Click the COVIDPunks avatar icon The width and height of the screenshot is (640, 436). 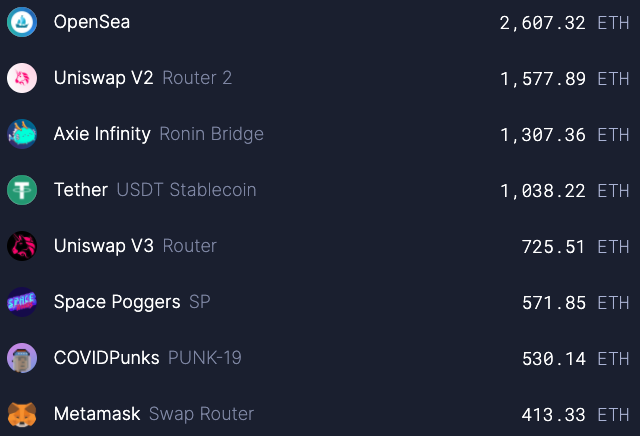(x=22, y=358)
